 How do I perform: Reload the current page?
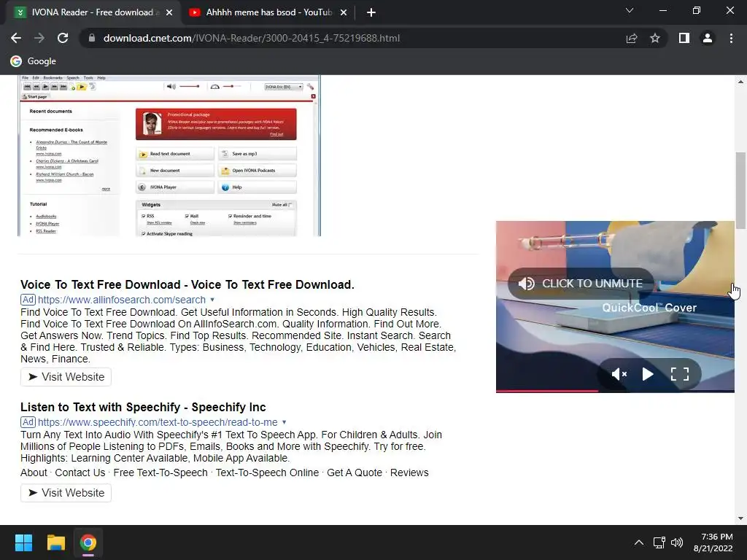pyautogui.click(x=63, y=38)
